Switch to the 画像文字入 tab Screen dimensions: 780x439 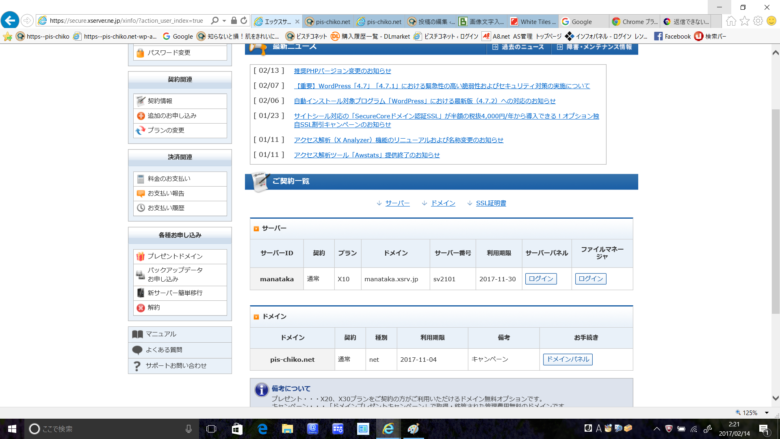point(482,21)
